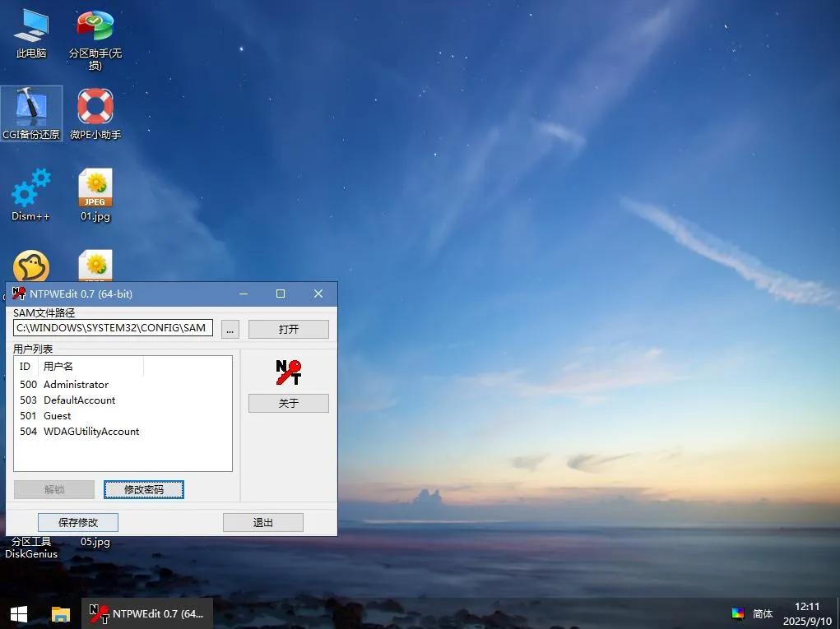Click the SAM file path input field
The image size is (840, 629).
pos(113,328)
